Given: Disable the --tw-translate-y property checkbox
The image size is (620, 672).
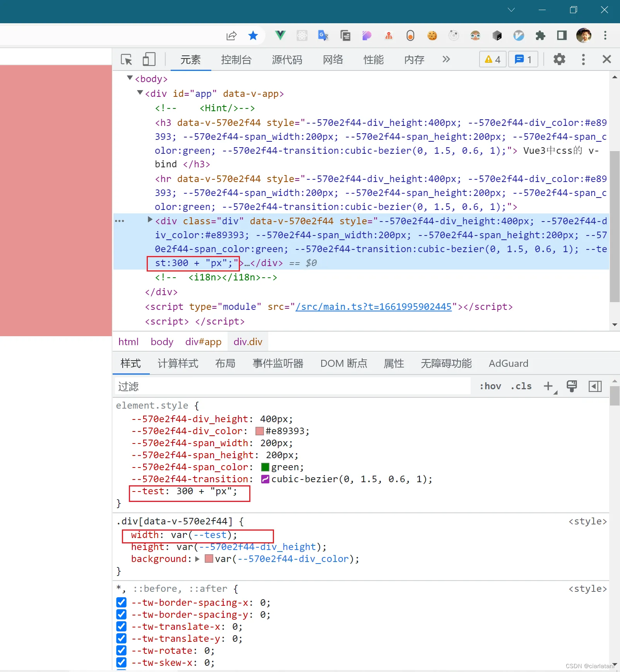Looking at the screenshot, I should (122, 638).
